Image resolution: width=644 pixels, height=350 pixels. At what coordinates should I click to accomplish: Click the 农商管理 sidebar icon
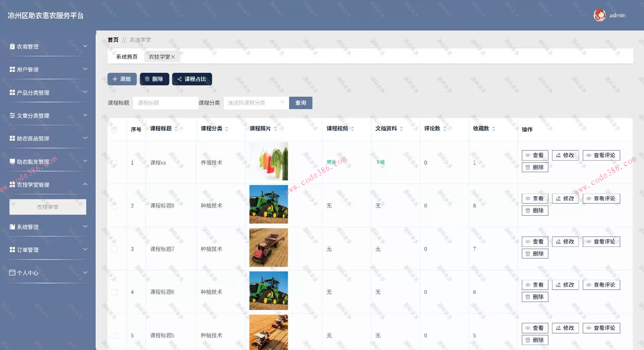point(12,46)
